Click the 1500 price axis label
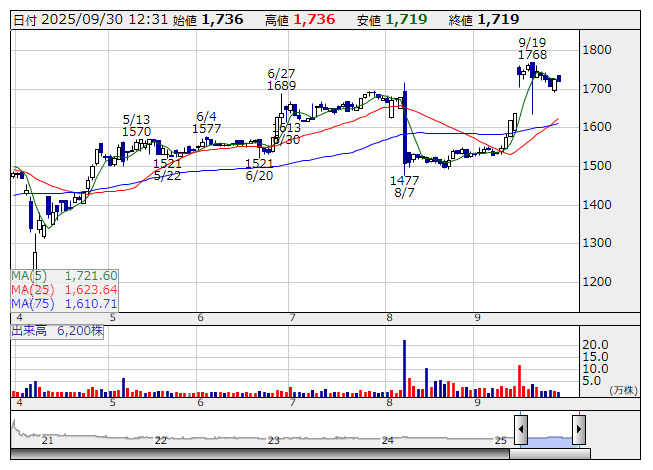 (597, 166)
